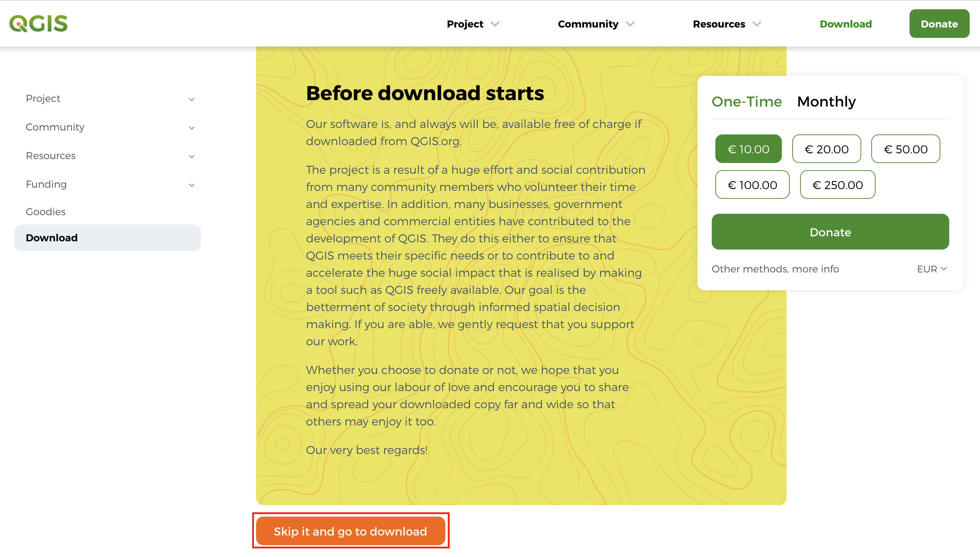Click the Project menu icon
The width and height of the screenshot is (980, 557).
[x=495, y=24]
